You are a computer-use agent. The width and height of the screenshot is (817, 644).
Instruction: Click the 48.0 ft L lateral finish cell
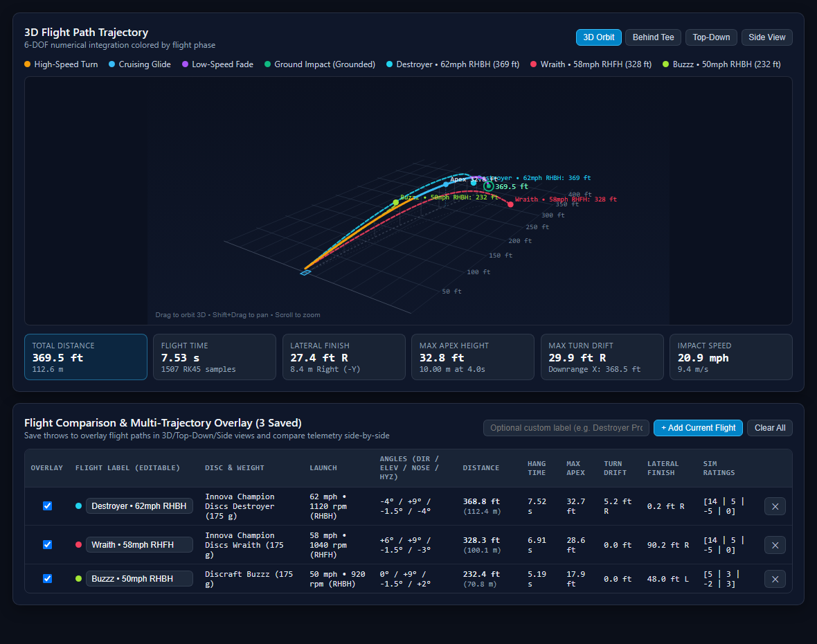tap(667, 579)
